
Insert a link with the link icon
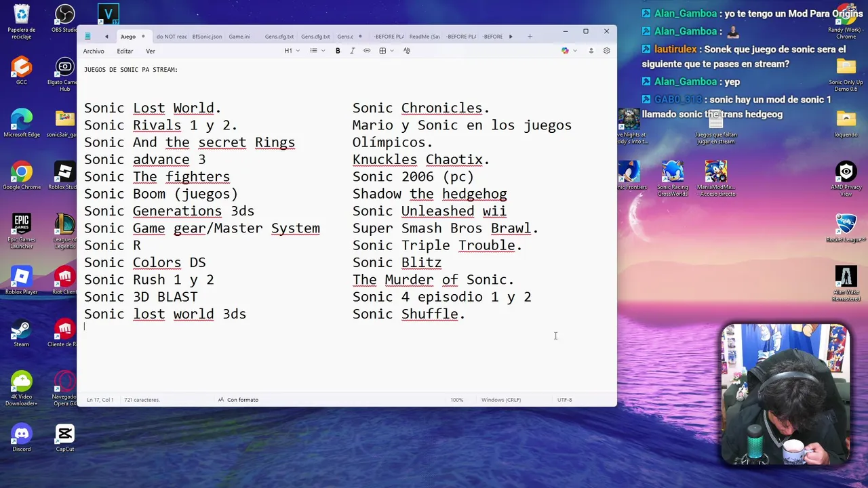367,51
